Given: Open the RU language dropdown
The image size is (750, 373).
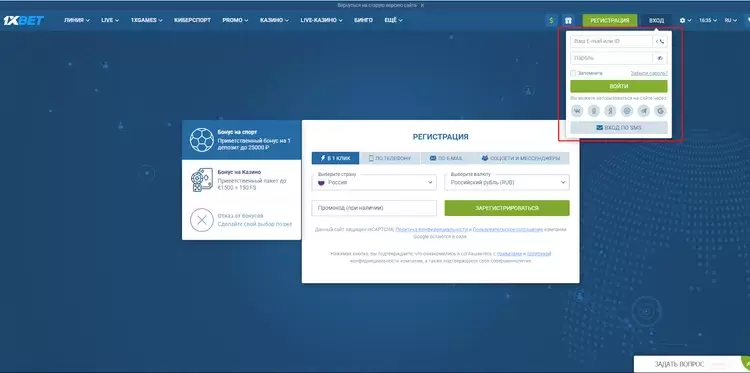Looking at the screenshot, I should tap(730, 21).
